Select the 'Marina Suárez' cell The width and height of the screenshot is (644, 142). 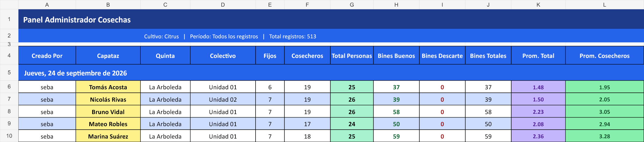108,136
